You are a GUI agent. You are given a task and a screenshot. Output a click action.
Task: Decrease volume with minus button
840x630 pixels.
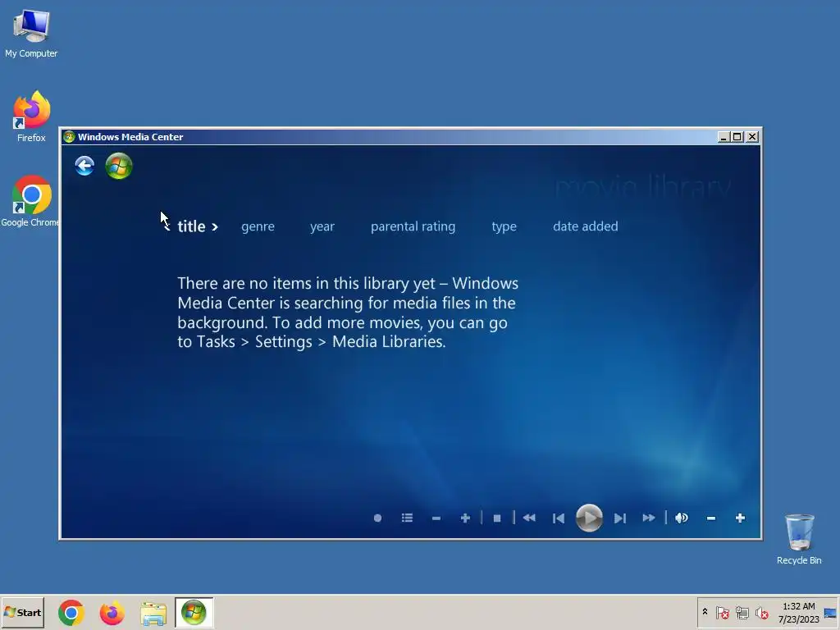(711, 518)
